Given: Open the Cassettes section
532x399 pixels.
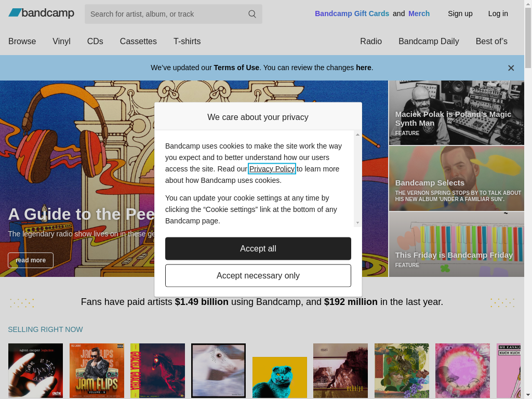Looking at the screenshot, I should 138,42.
